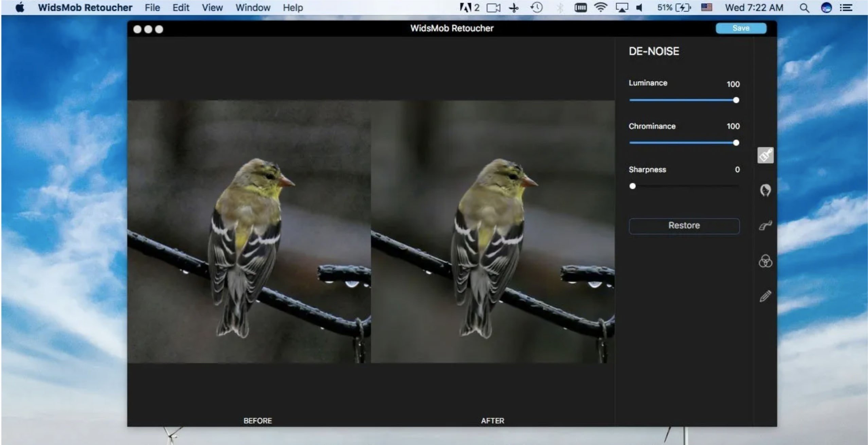Click the AFTER preview image
The height and width of the screenshot is (445, 868).
(x=492, y=232)
